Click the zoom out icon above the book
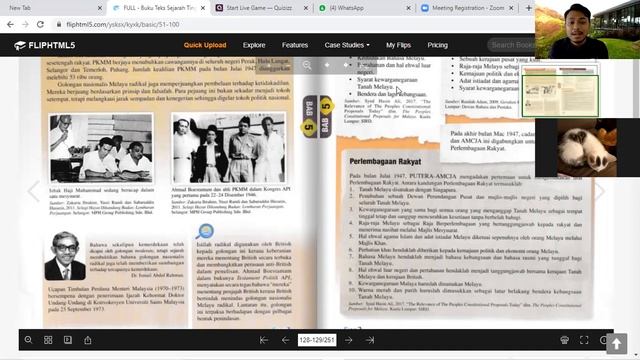 [x=307, y=65]
